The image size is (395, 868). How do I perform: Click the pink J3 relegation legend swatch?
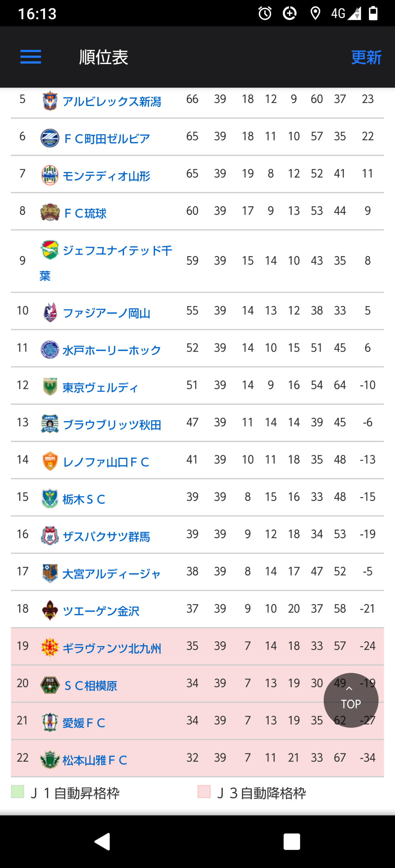pyautogui.click(x=204, y=792)
